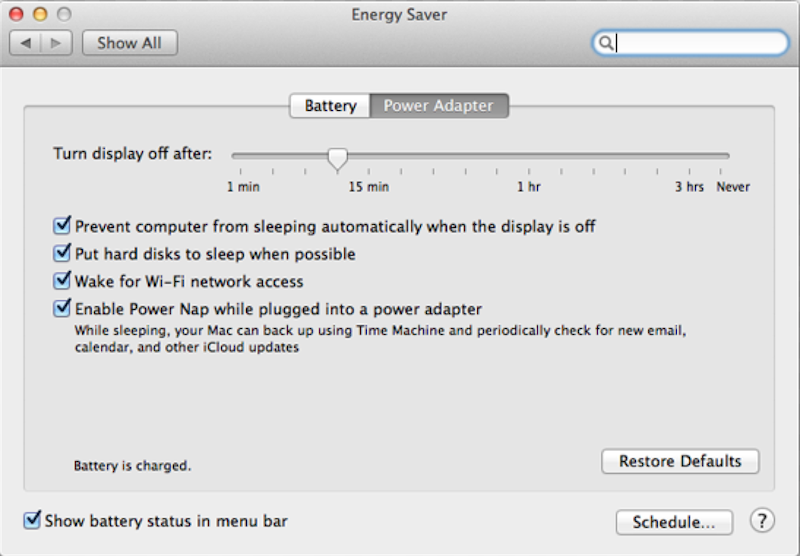Select the Power Adapter tab

point(438,106)
